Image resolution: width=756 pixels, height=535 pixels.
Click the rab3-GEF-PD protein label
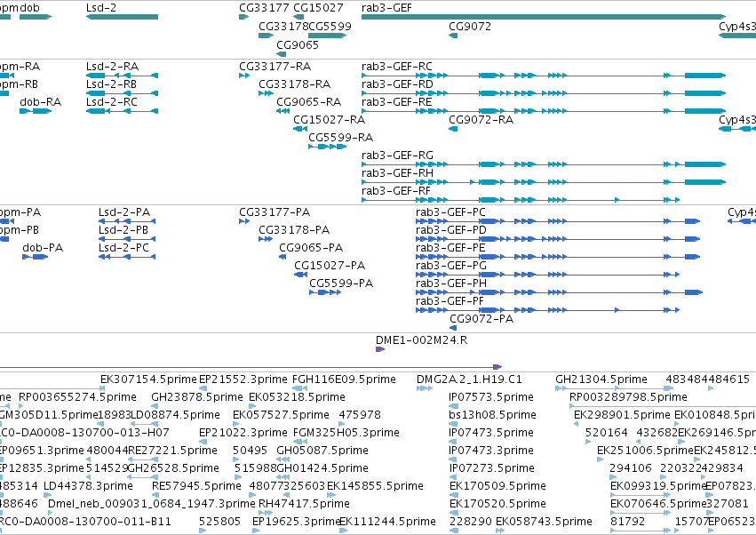pos(451,230)
